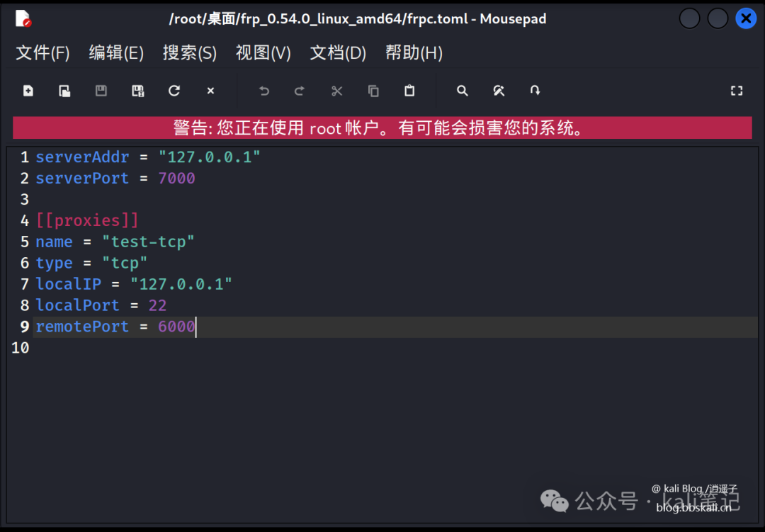This screenshot has height=532, width=765.
Task: Click line number 3 in gutter
Action: coord(24,200)
